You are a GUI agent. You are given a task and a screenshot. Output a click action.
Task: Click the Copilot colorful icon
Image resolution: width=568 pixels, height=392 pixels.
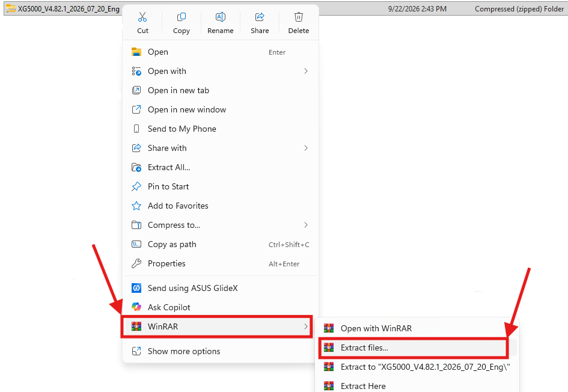(136, 307)
